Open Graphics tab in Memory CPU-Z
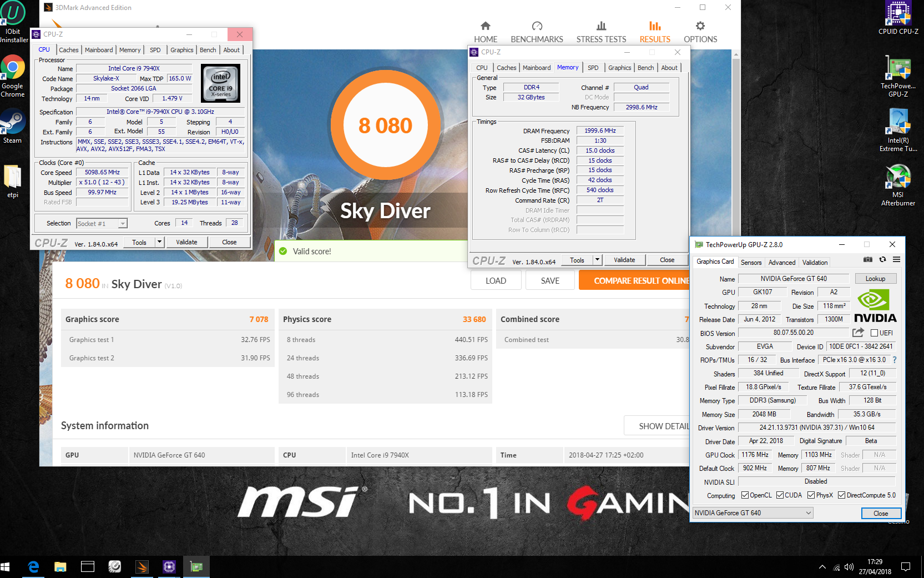The width and height of the screenshot is (924, 578). (619, 68)
